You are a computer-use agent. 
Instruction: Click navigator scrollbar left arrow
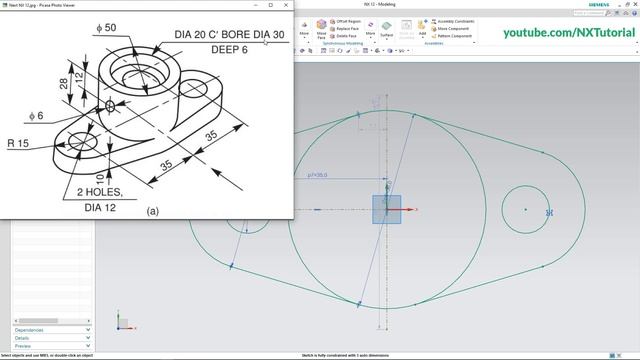pos(16,321)
